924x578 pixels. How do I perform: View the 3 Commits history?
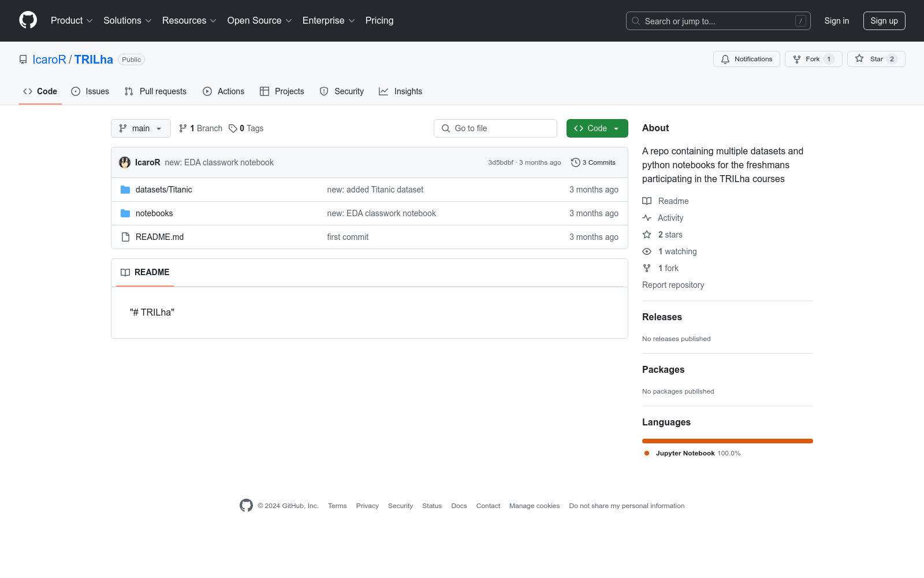[x=593, y=162]
